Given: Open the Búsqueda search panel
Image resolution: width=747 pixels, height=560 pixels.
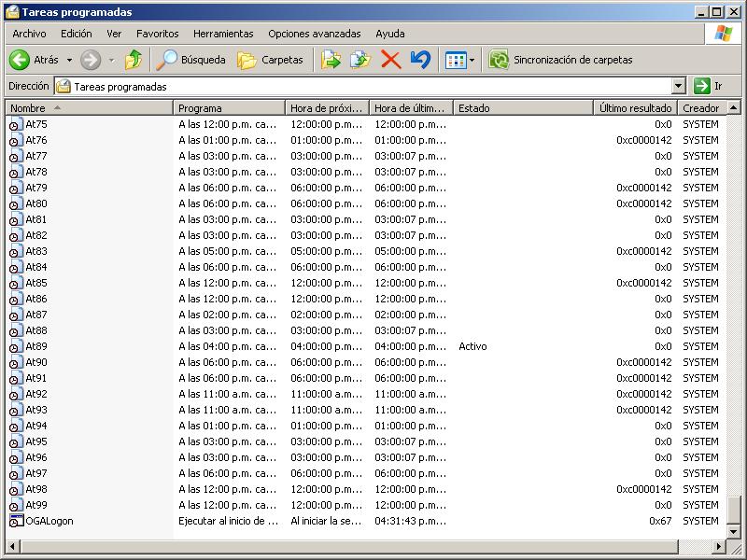Looking at the screenshot, I should 191,60.
